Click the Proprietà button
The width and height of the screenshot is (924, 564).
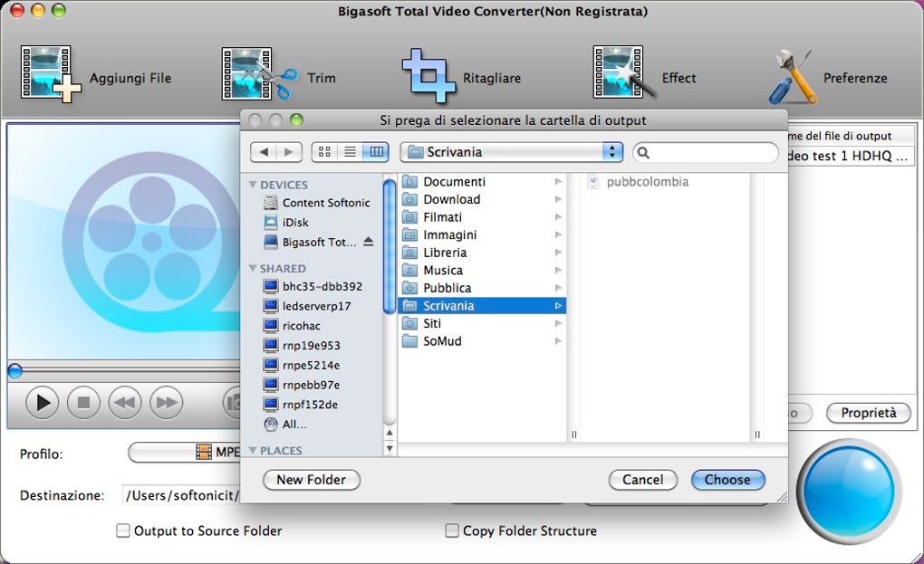pos(869,413)
